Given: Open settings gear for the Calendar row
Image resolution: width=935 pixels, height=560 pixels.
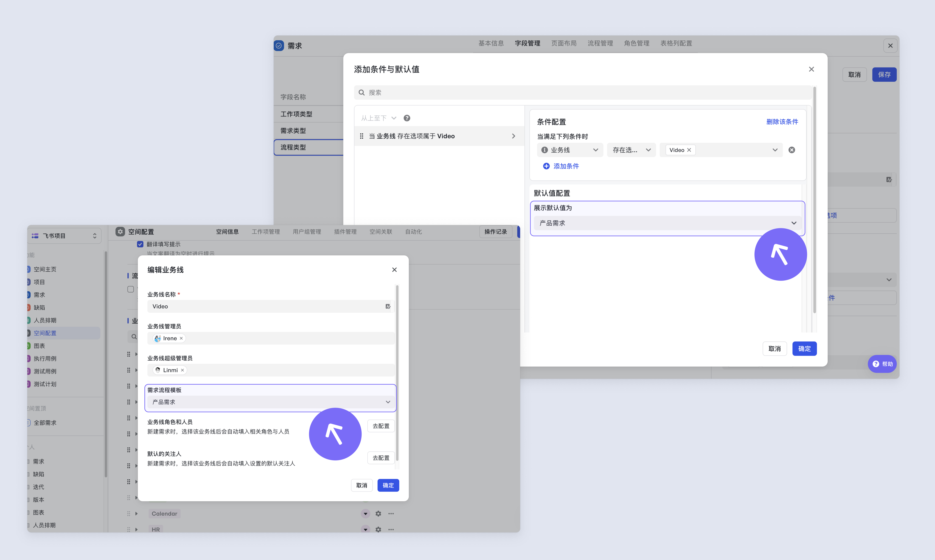Looking at the screenshot, I should coord(378,514).
